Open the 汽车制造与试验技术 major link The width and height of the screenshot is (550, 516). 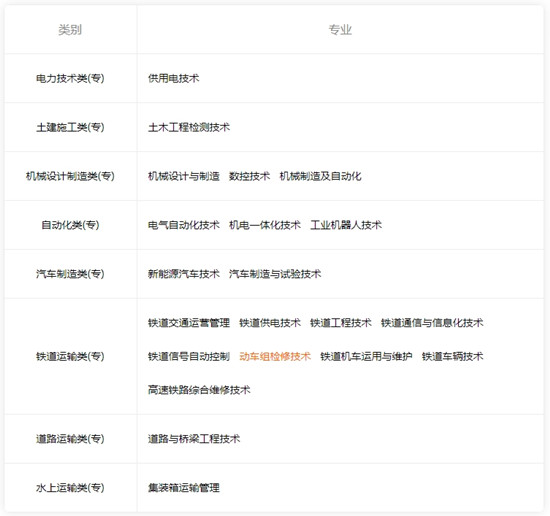tap(275, 274)
